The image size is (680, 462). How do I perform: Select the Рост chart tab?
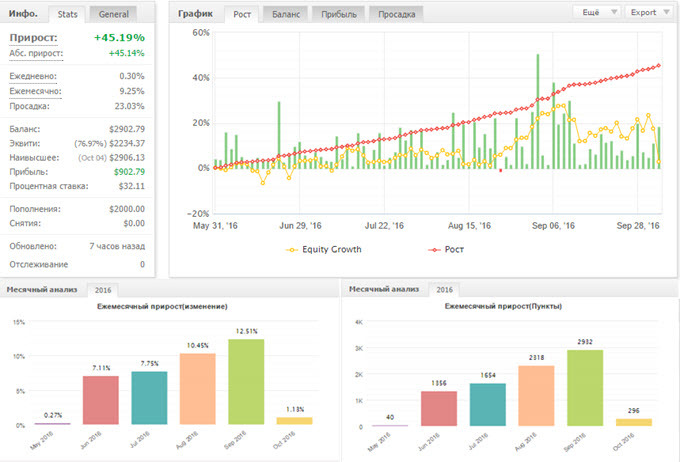[x=242, y=14]
